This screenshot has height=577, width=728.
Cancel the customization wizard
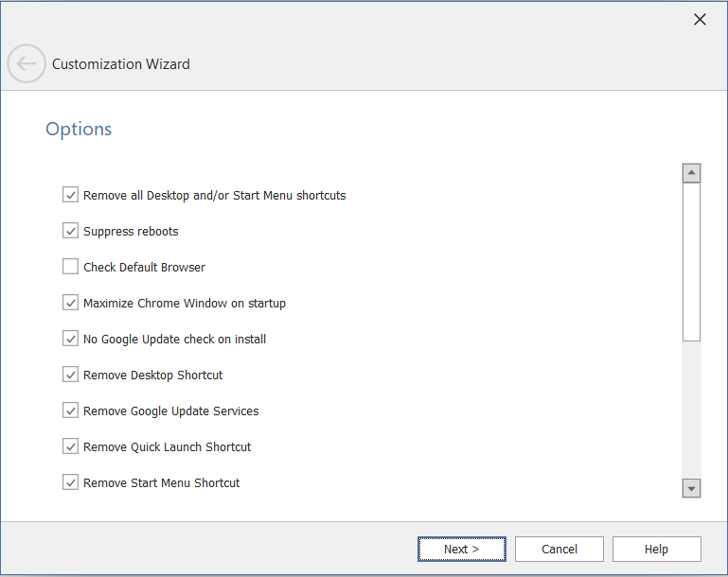pyautogui.click(x=559, y=549)
